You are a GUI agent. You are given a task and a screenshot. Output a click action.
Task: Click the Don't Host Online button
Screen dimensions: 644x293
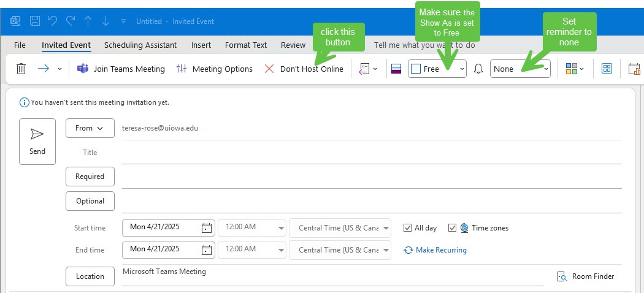click(304, 69)
